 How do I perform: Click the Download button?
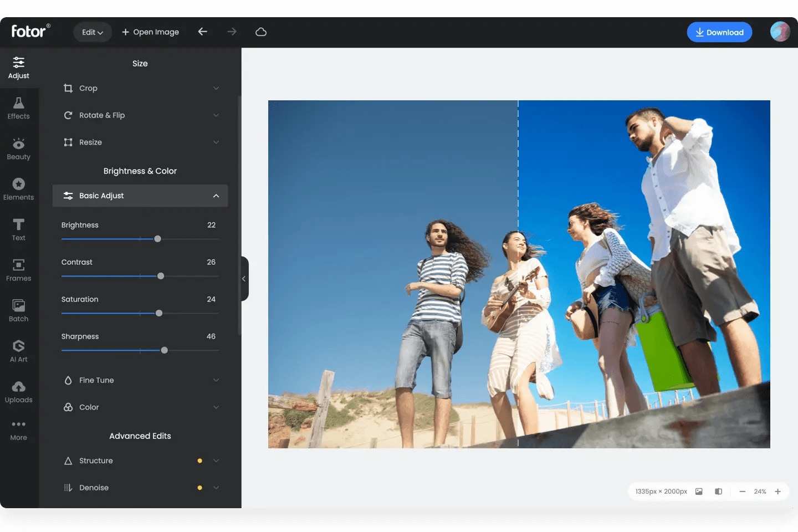tap(719, 32)
